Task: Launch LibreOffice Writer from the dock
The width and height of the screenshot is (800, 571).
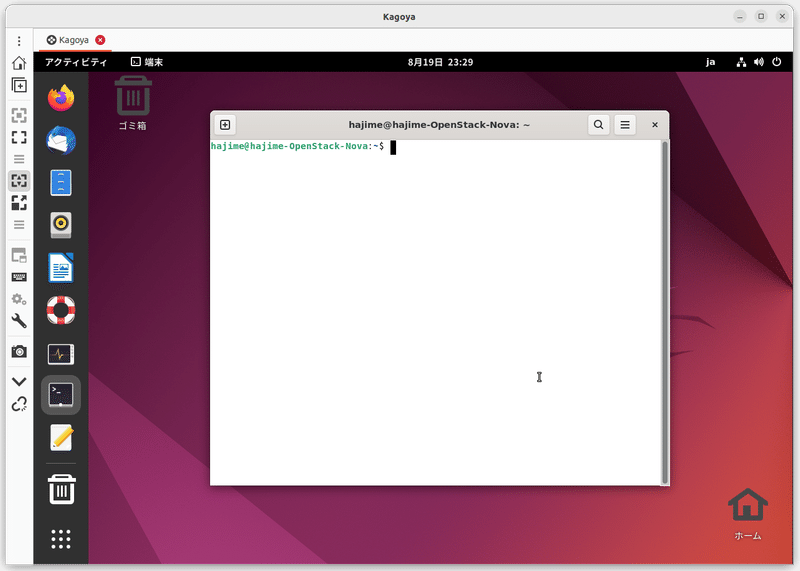Action: pos(61,268)
